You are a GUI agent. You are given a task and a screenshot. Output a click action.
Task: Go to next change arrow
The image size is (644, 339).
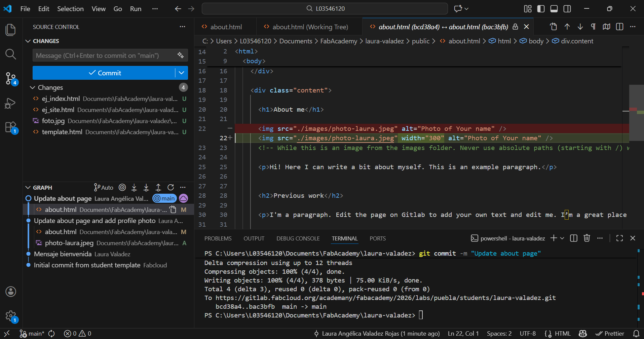pyautogui.click(x=580, y=27)
